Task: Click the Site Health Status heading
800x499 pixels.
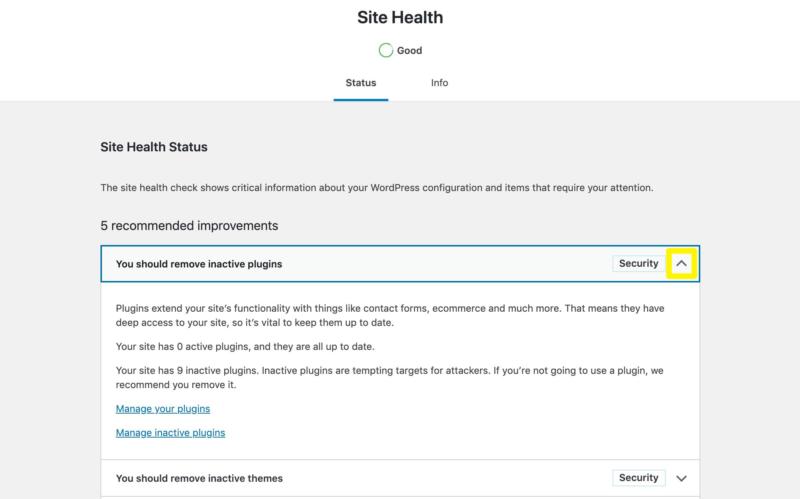Action: pos(154,147)
